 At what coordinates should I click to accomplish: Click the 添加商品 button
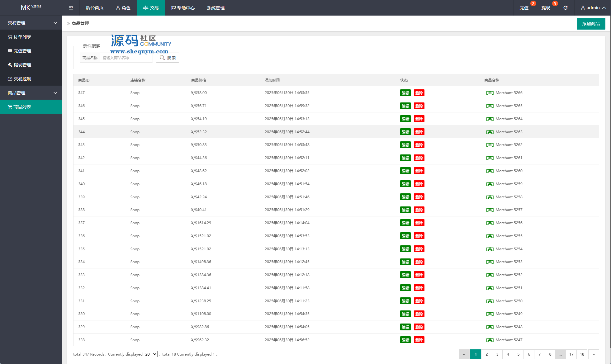point(591,24)
